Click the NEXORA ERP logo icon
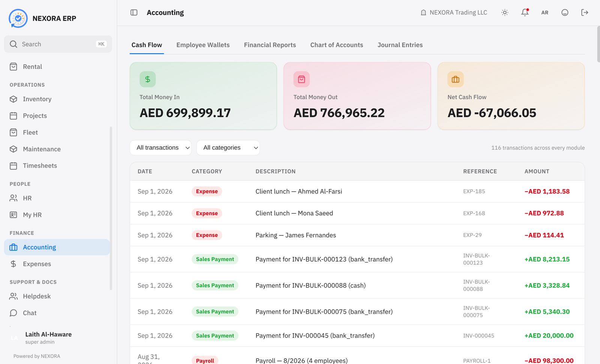Image resolution: width=600 pixels, height=364 pixels. (x=18, y=18)
